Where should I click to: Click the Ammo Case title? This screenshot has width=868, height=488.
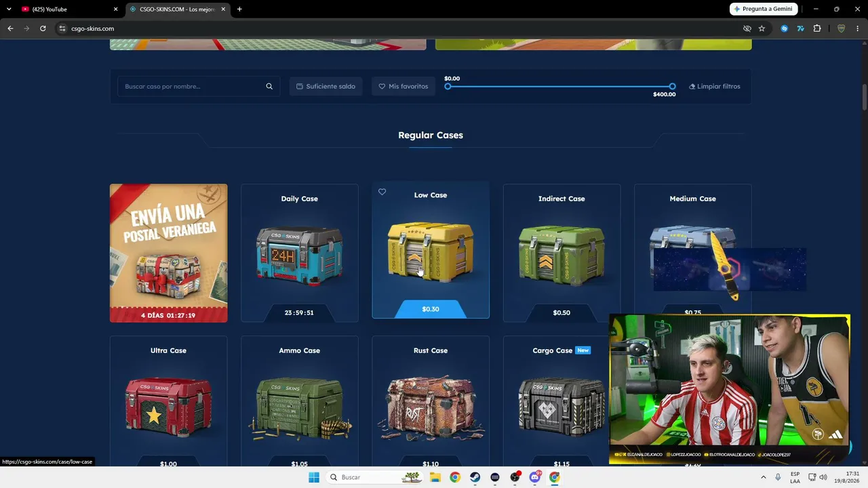pyautogui.click(x=299, y=350)
